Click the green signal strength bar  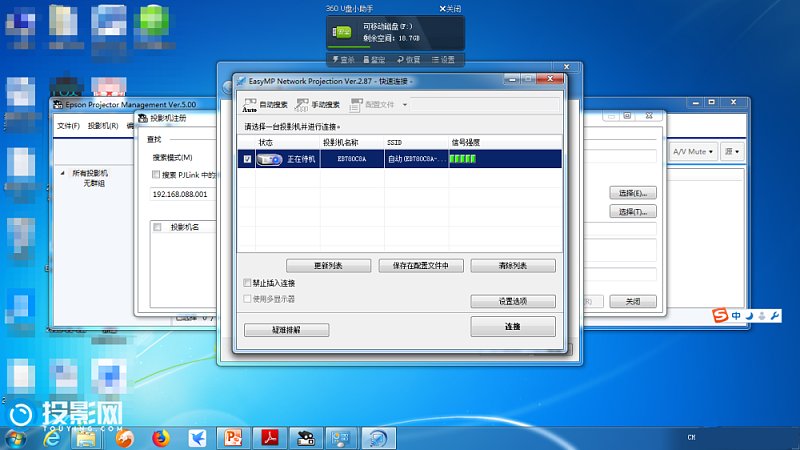pos(463,158)
